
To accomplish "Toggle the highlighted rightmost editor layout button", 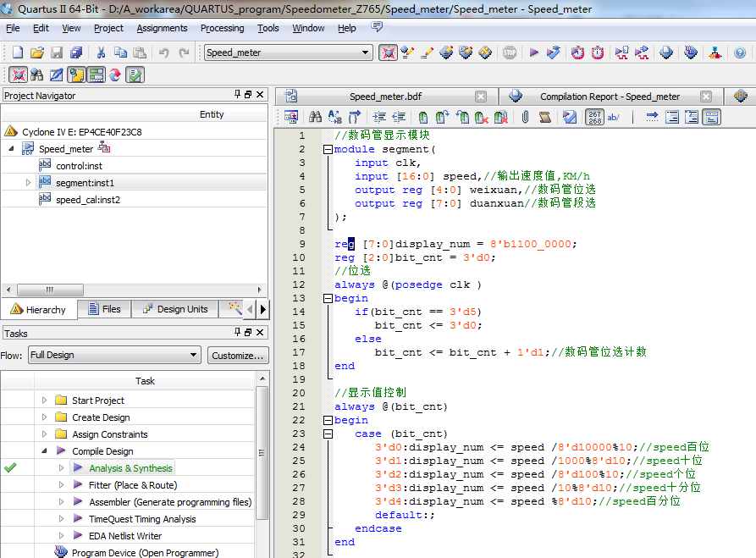I will [712, 117].
